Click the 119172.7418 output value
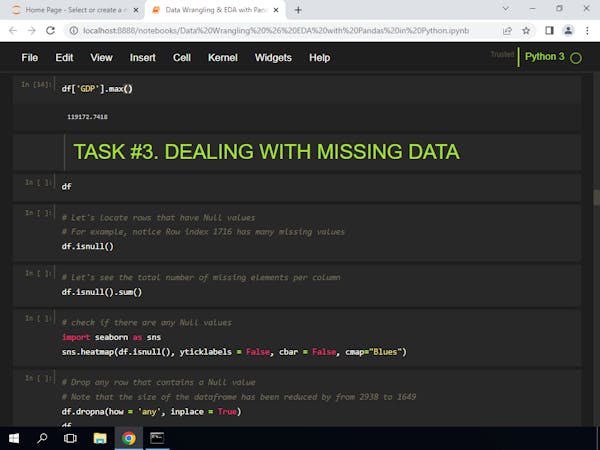The width and height of the screenshot is (600, 450). coord(87,117)
